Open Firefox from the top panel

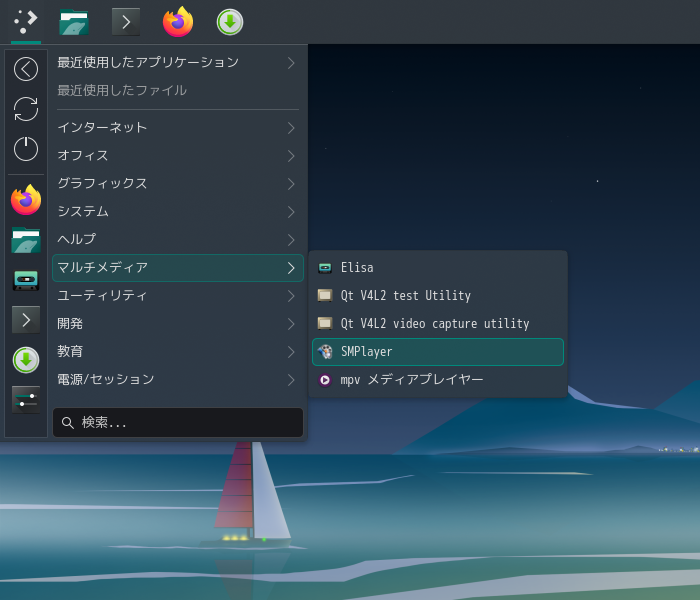[178, 21]
